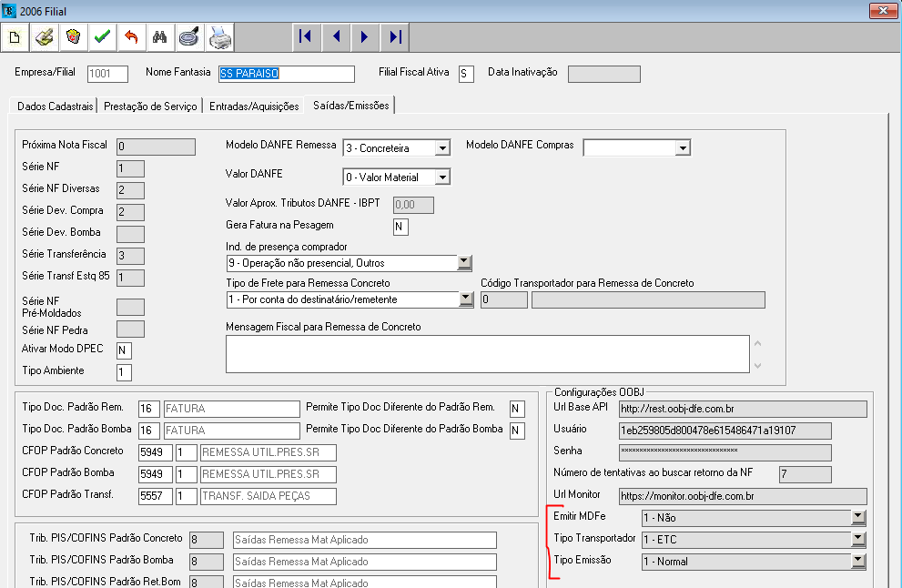
Task: Go to previous record arrow
Action: [336, 36]
